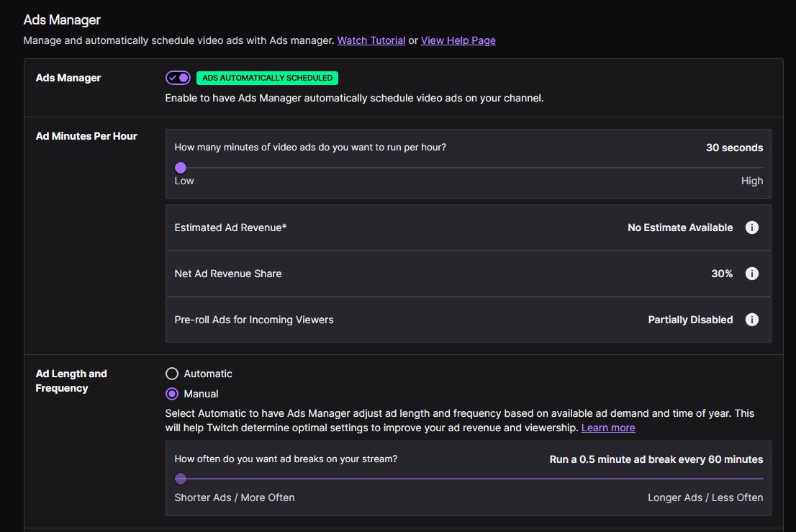Select the Manual radio button
The image size is (796, 532).
[172, 394]
